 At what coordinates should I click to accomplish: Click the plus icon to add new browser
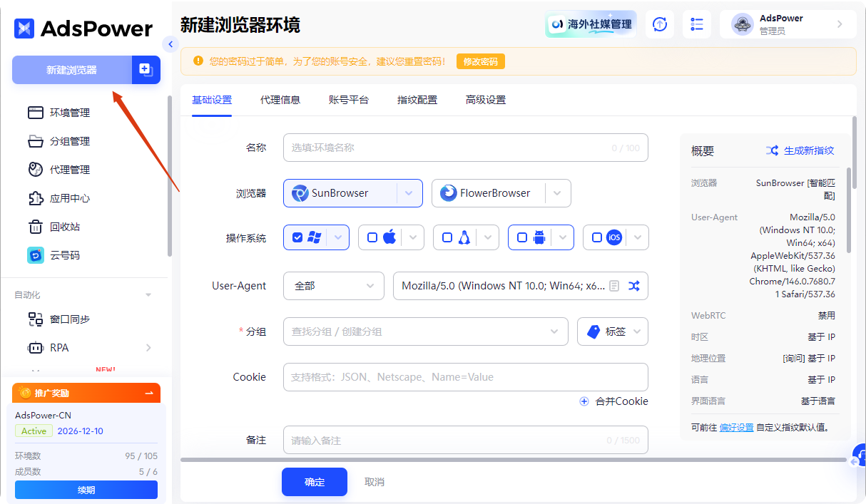pyautogui.click(x=146, y=70)
